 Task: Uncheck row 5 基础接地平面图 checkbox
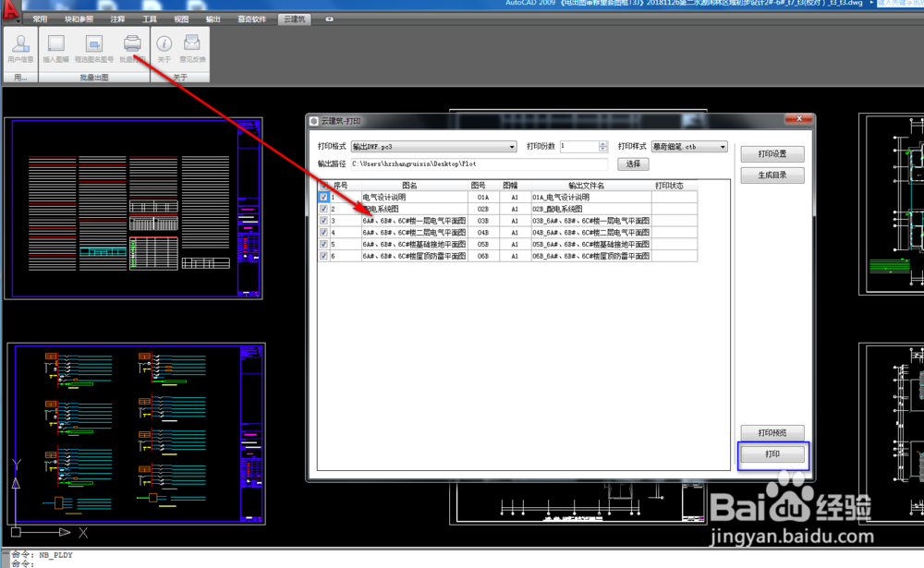pos(323,244)
